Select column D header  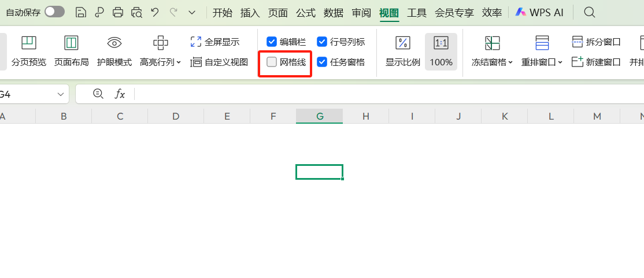[x=176, y=116]
